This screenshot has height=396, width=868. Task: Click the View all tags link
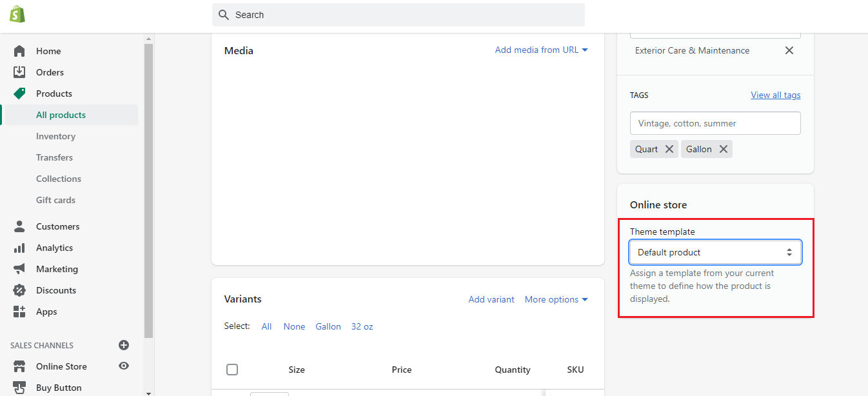pyautogui.click(x=775, y=95)
